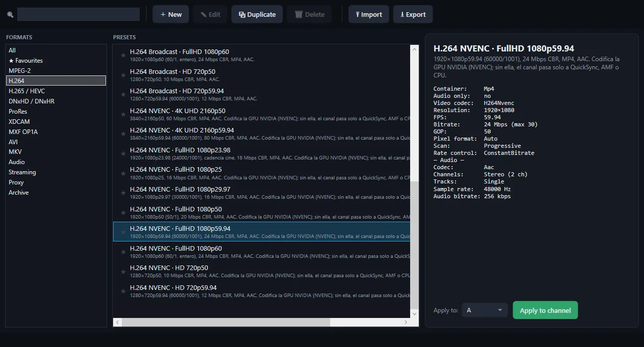The image size is (644, 347).
Task: Select Archive format category
Action: (56, 193)
